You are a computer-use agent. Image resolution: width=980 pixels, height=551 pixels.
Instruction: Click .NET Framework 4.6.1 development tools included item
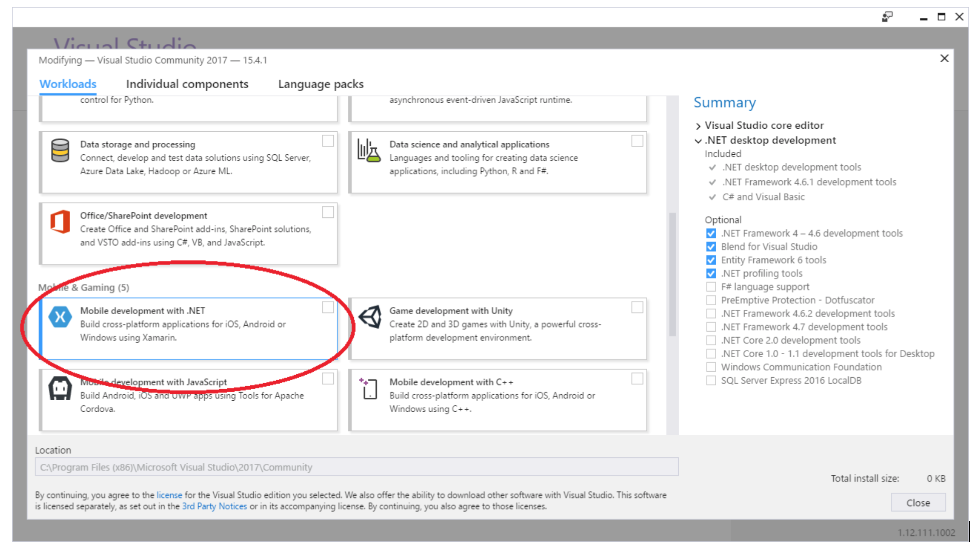(809, 182)
